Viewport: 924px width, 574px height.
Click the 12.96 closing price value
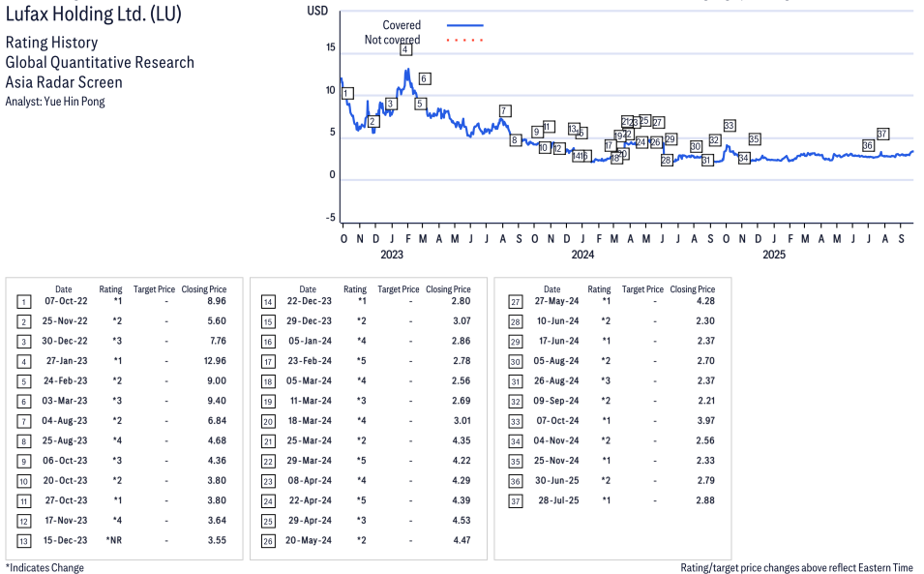coord(216,361)
